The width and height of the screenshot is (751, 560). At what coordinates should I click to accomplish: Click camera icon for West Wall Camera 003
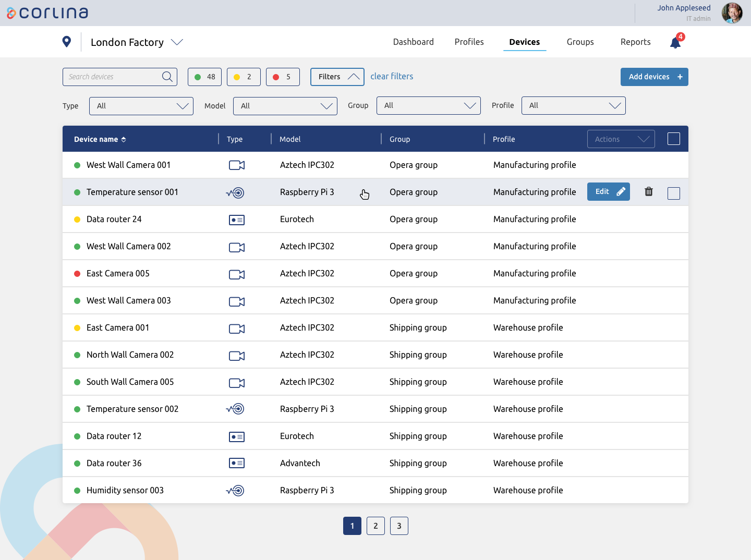pos(237,301)
